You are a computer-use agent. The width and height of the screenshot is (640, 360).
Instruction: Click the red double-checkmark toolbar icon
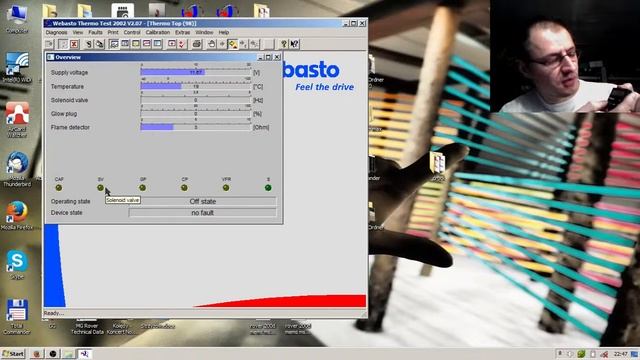pos(182,44)
